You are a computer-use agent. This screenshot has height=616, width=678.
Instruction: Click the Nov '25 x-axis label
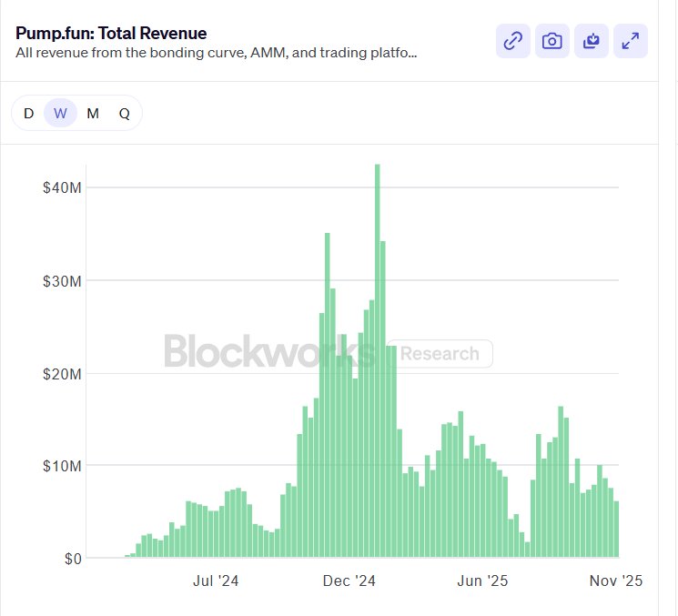click(616, 581)
